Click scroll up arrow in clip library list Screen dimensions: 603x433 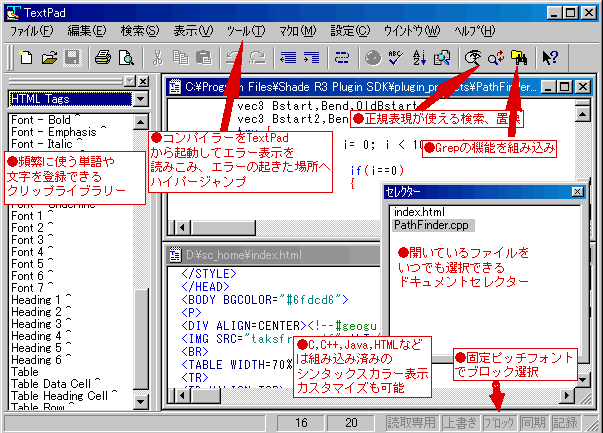[x=141, y=122]
